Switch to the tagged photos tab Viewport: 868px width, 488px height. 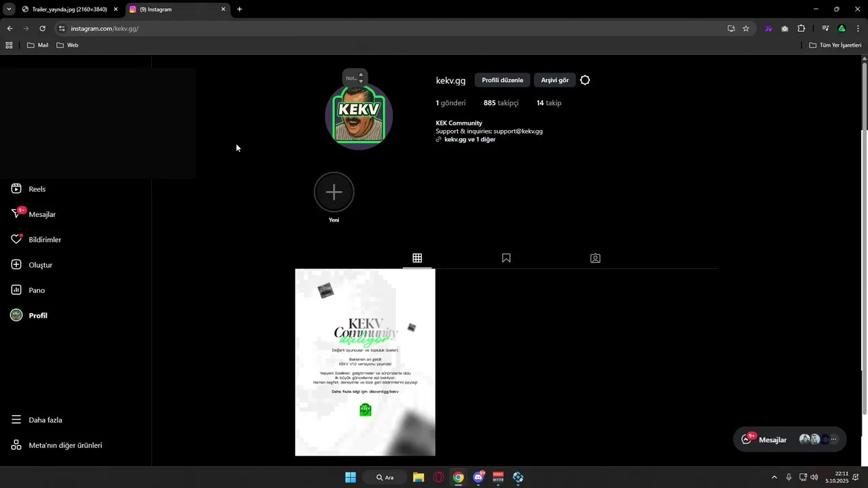595,258
